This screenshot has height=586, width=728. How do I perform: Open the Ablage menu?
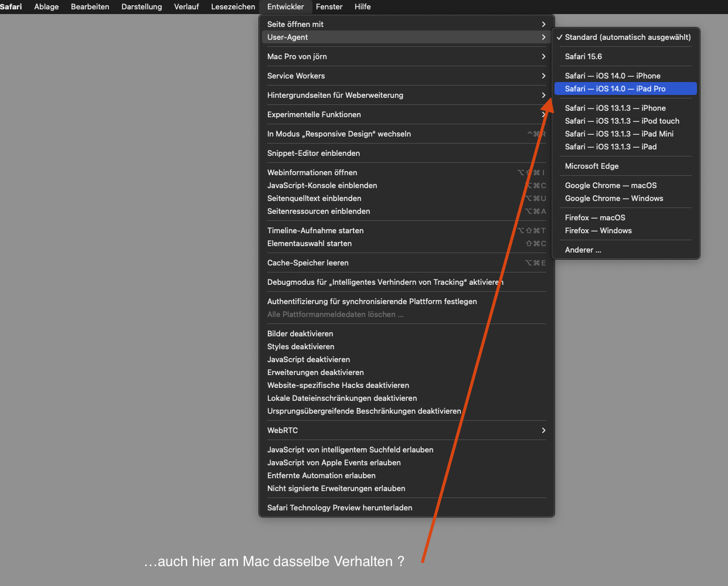[46, 6]
